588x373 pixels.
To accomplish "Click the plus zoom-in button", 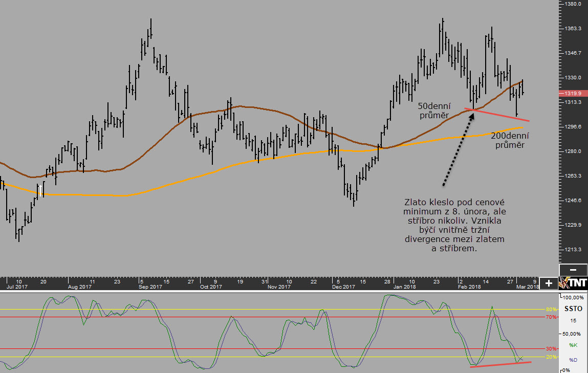I will tap(549, 283).
